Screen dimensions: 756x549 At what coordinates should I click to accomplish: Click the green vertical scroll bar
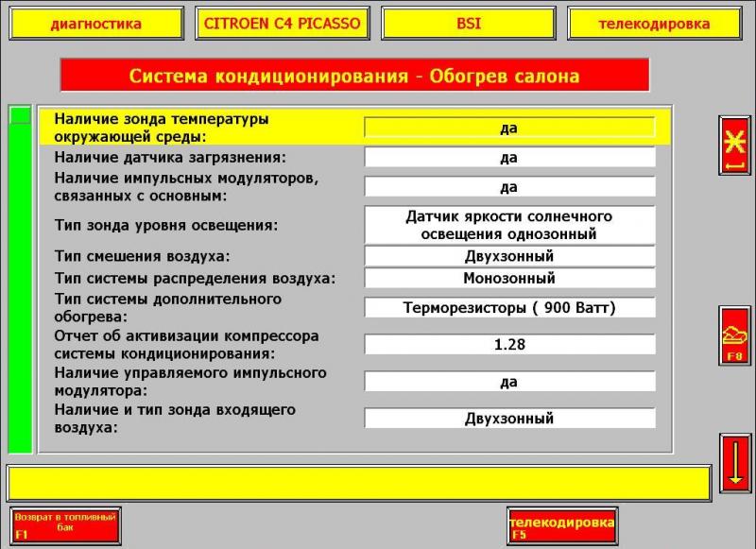(20, 279)
